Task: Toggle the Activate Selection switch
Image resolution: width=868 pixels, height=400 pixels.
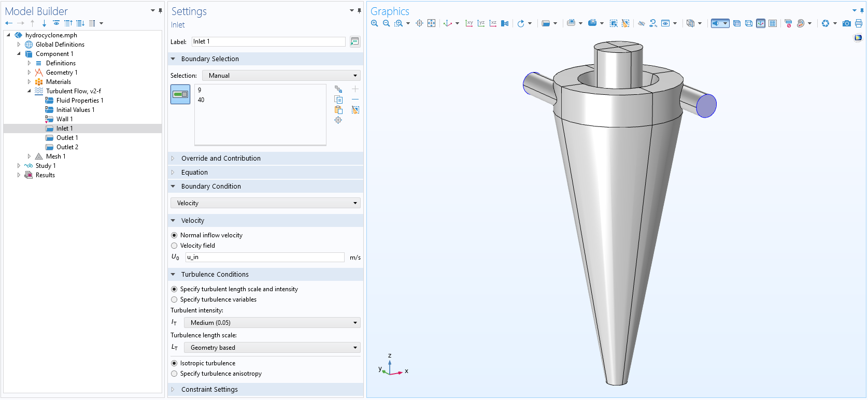Action: click(180, 94)
